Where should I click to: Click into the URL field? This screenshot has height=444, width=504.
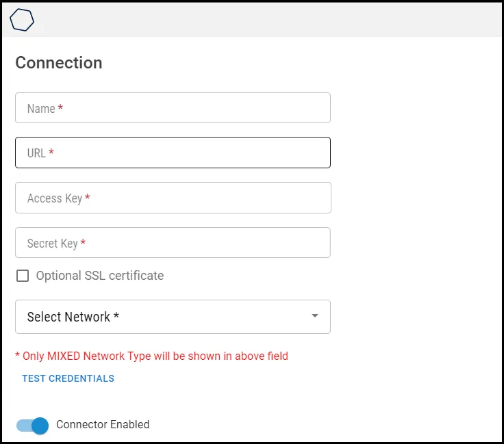173,153
